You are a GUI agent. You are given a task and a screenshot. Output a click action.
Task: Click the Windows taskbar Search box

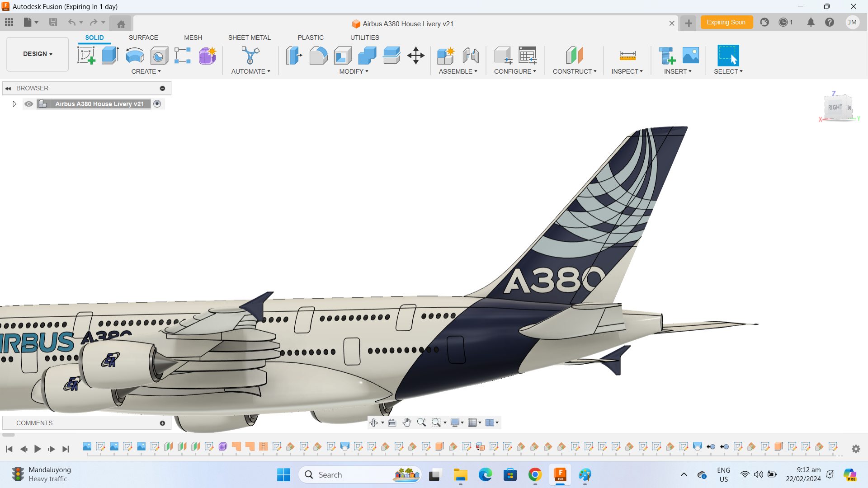tap(359, 475)
